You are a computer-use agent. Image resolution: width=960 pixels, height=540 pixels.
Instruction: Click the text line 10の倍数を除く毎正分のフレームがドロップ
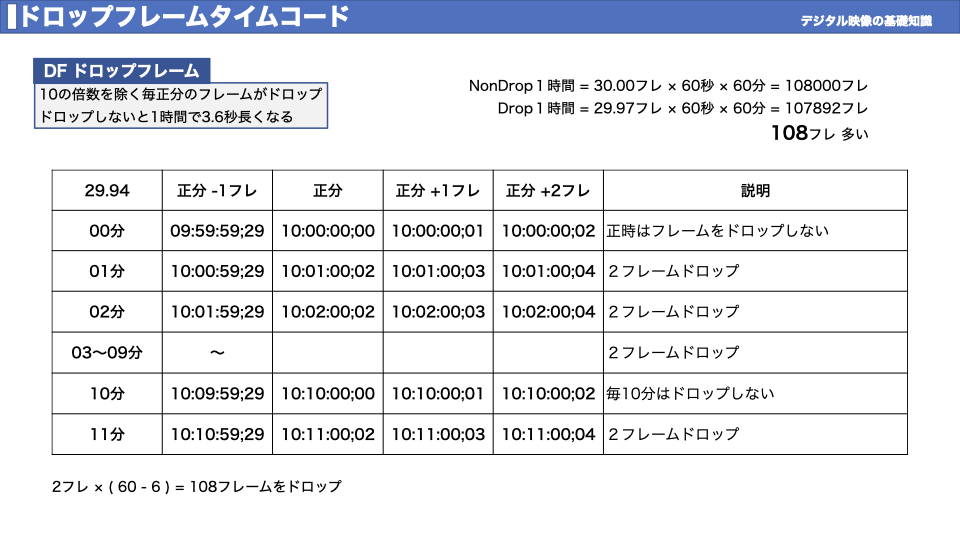[180, 94]
